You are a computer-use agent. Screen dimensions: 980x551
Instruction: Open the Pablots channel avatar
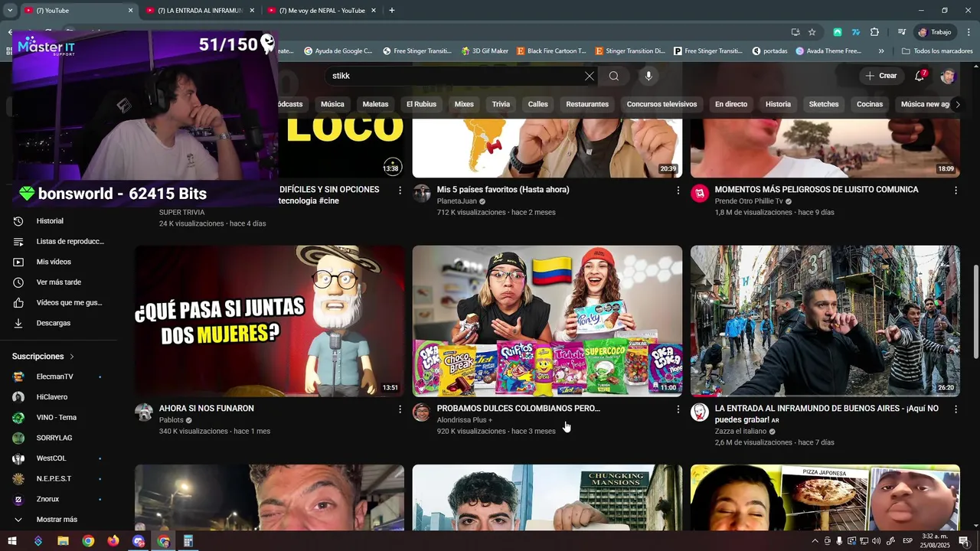pyautogui.click(x=144, y=412)
